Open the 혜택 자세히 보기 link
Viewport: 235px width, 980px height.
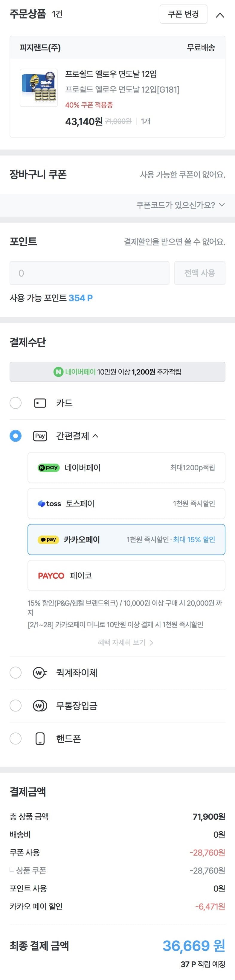(x=125, y=643)
